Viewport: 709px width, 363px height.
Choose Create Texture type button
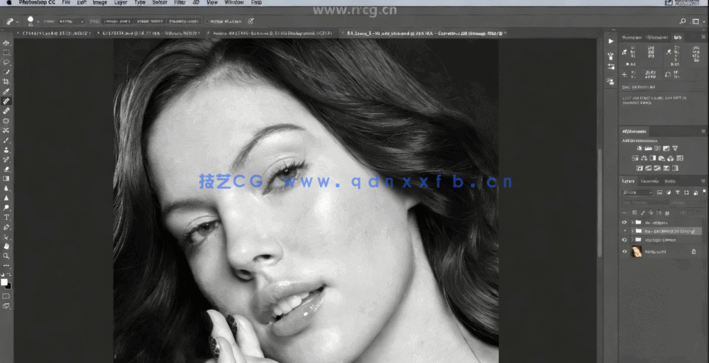click(150, 21)
